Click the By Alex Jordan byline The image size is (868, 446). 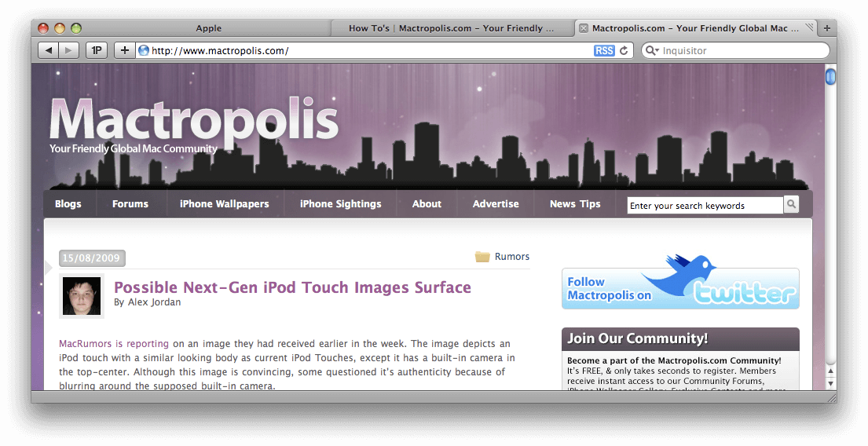[x=147, y=302]
